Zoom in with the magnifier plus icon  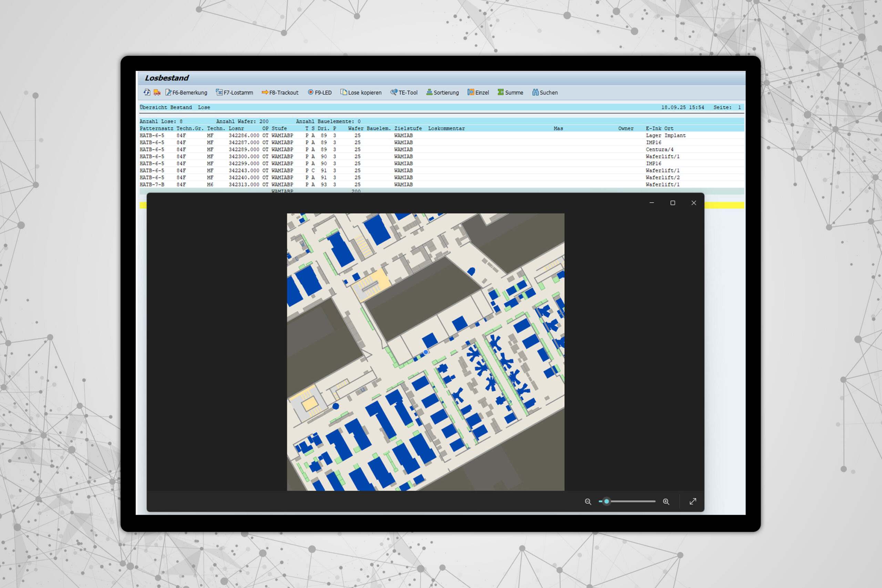tap(666, 502)
